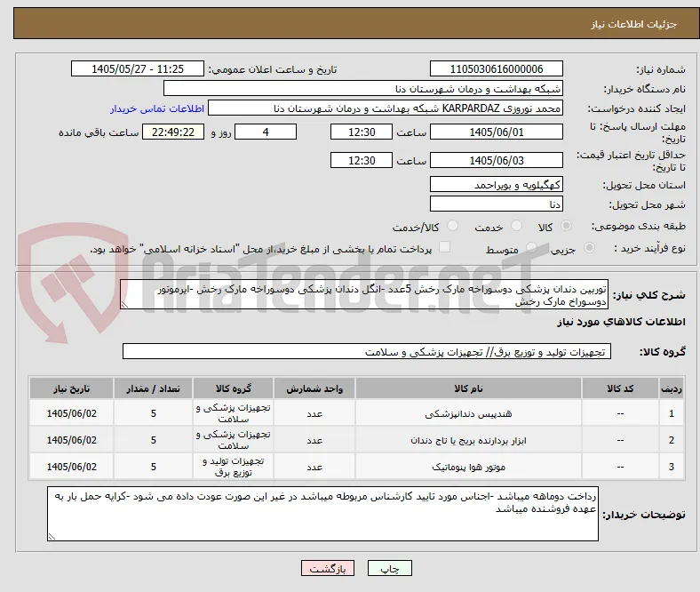
Task: Click the اطلاعات کالاهای مورد نیاز section heading
Action: 621,322
